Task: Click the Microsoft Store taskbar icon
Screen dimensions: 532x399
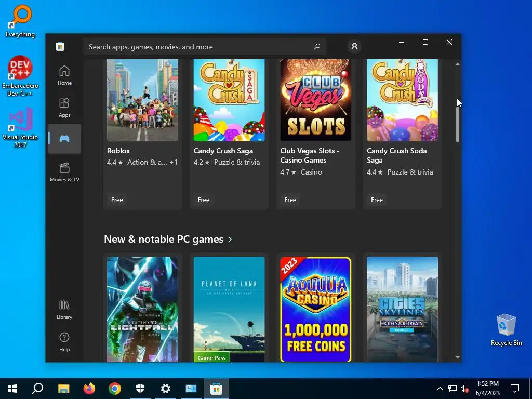Action: (217, 389)
